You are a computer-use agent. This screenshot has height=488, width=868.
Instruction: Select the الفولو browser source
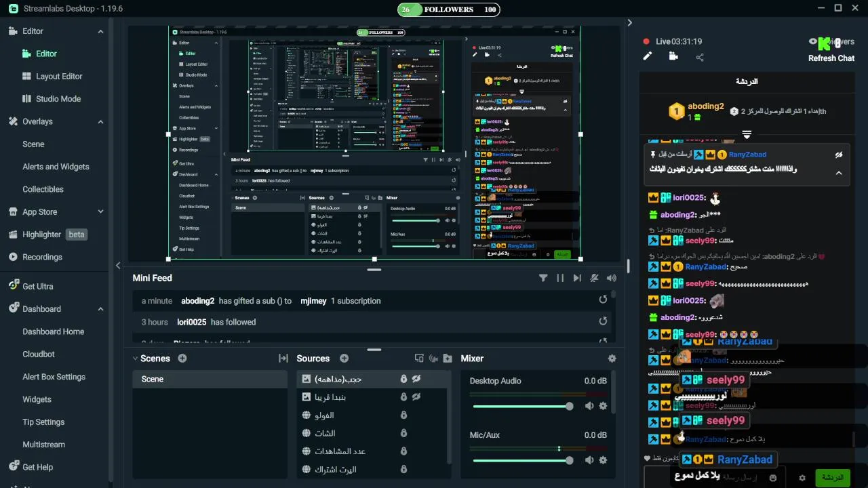click(372, 415)
